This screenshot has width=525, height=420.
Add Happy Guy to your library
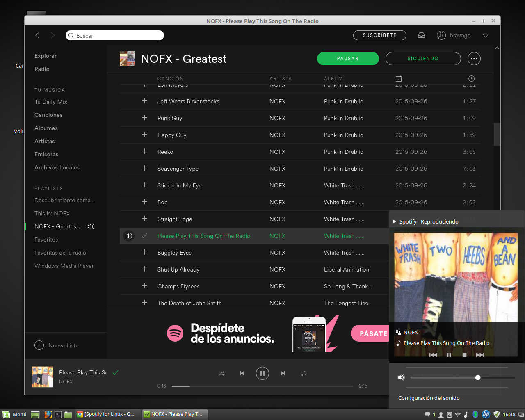pos(144,135)
